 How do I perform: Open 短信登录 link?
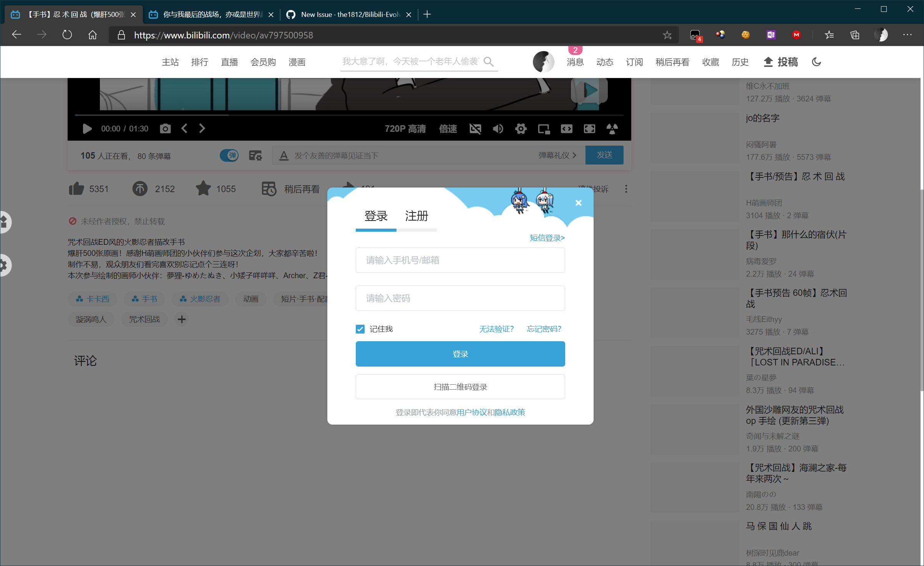point(547,238)
